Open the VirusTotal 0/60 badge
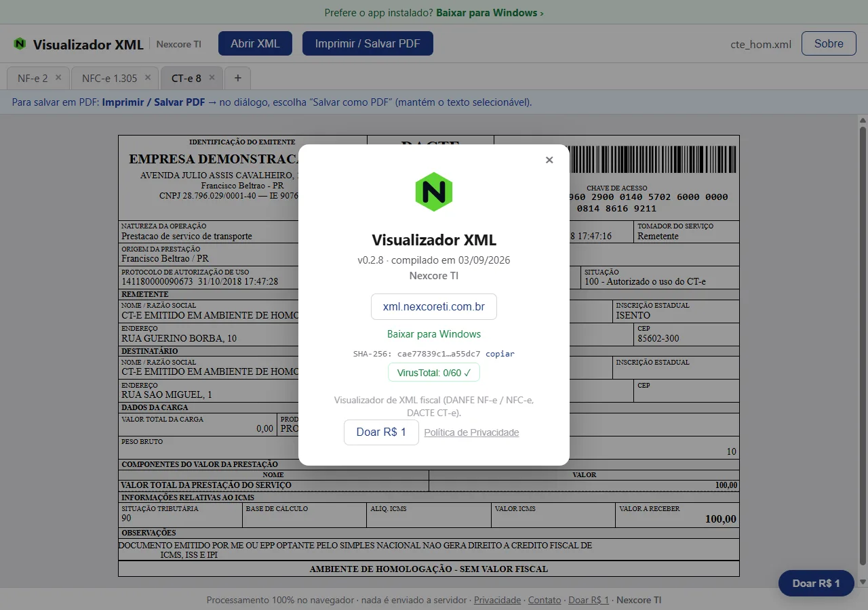868x610 pixels. click(x=434, y=373)
